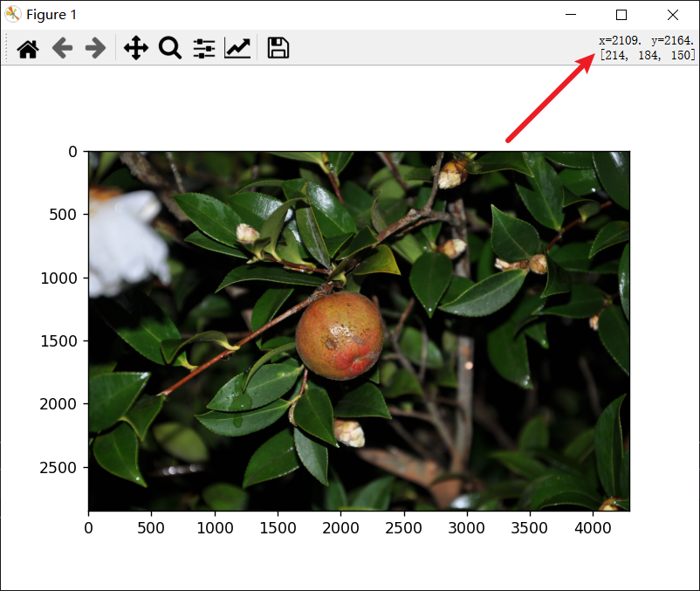Open Configure subplots sliders icon
The height and width of the screenshot is (591, 700).
[x=204, y=48]
